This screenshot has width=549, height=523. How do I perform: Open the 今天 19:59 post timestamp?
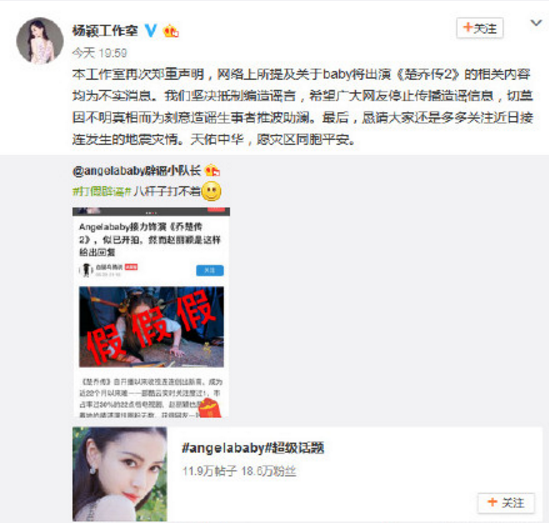[x=99, y=53]
